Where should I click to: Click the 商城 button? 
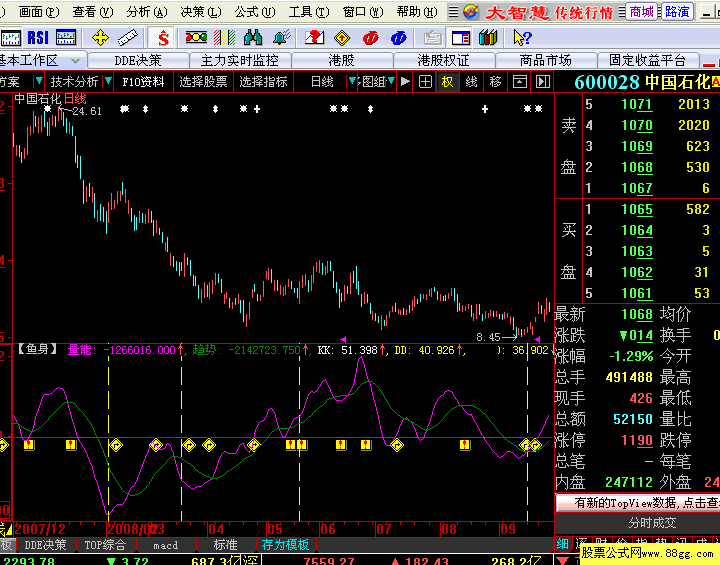(641, 11)
